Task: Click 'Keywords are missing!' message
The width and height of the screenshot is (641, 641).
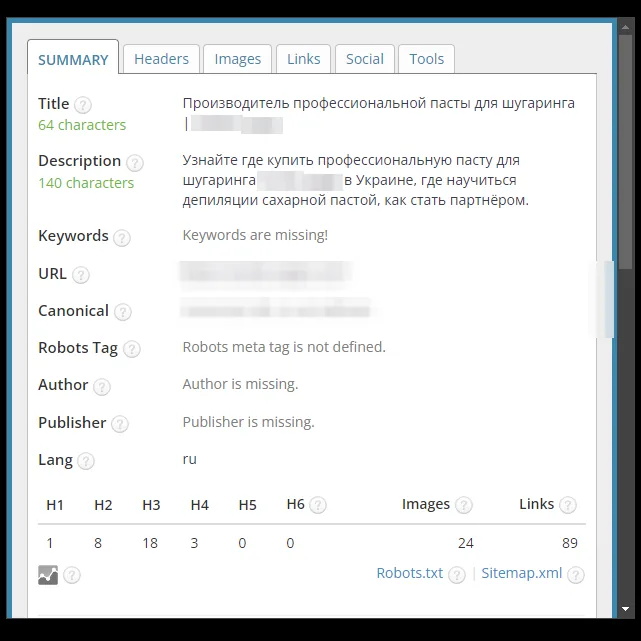Action: point(255,235)
